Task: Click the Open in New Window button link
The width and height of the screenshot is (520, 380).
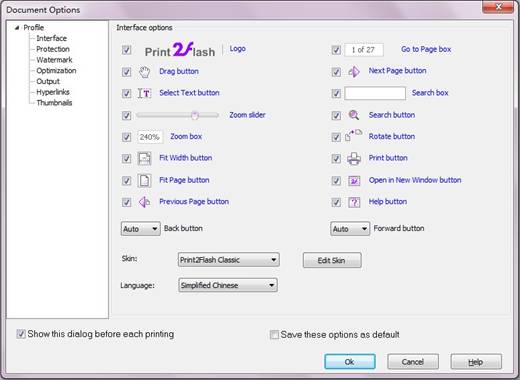Action: click(x=415, y=180)
